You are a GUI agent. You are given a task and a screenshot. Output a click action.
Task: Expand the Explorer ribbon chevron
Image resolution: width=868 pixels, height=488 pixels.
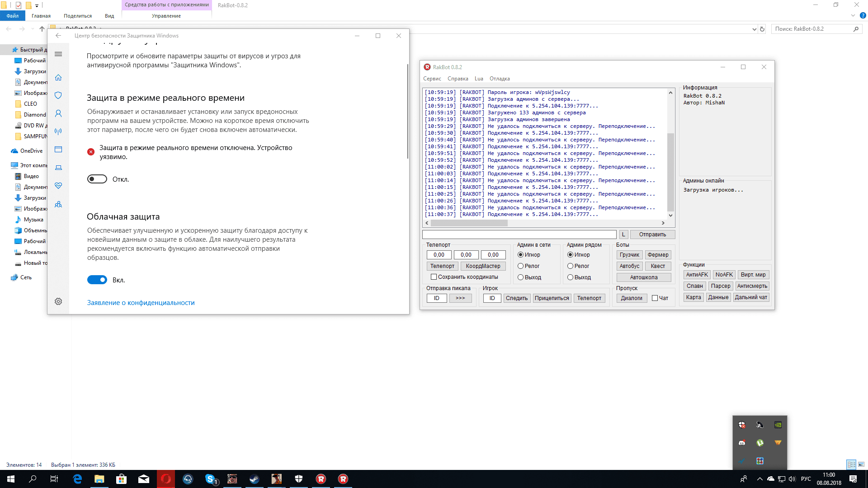coord(853,16)
